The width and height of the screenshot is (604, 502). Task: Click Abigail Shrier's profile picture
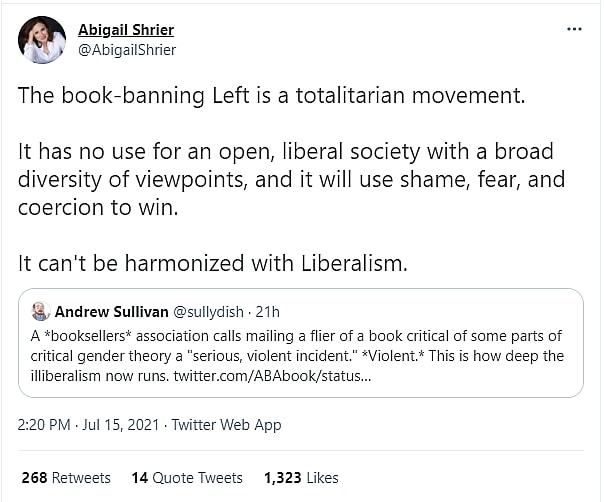[x=42, y=40]
